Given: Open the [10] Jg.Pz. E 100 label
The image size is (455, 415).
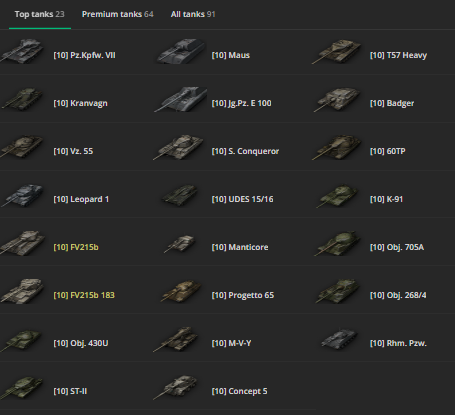Looking at the screenshot, I should pyautogui.click(x=241, y=103).
